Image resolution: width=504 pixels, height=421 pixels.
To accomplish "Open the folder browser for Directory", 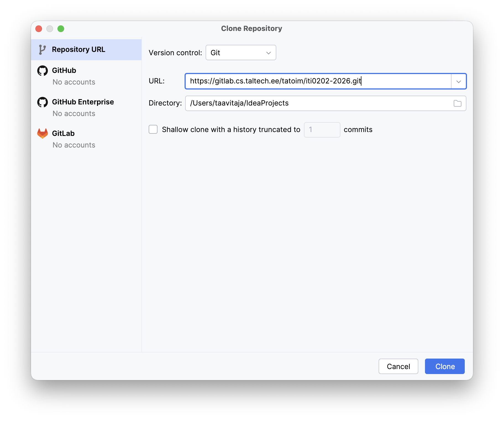I will (x=457, y=103).
